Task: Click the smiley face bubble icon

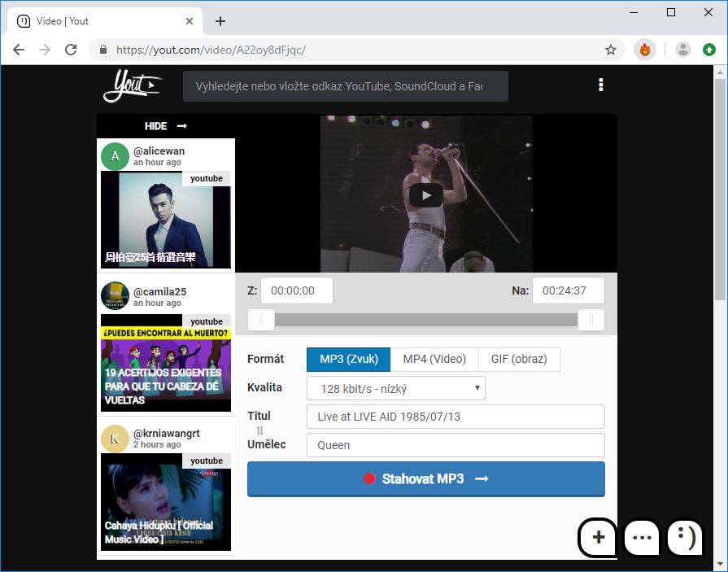Action: (685, 538)
